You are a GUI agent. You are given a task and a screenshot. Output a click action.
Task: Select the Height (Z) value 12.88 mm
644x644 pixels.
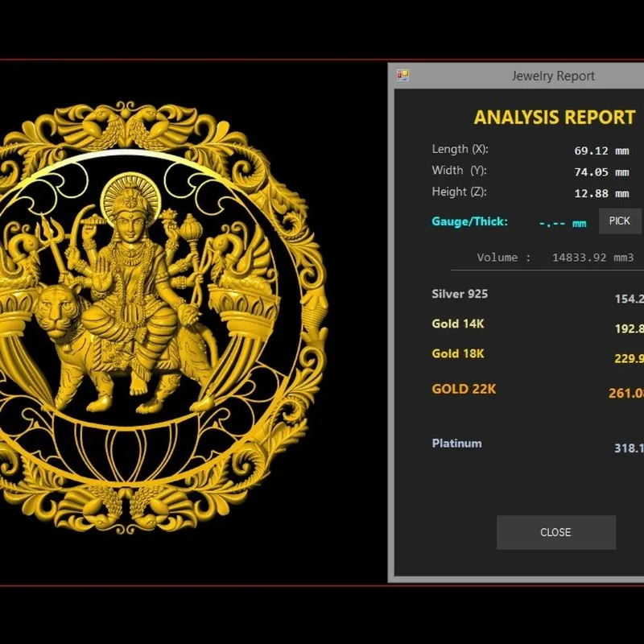pos(601,193)
